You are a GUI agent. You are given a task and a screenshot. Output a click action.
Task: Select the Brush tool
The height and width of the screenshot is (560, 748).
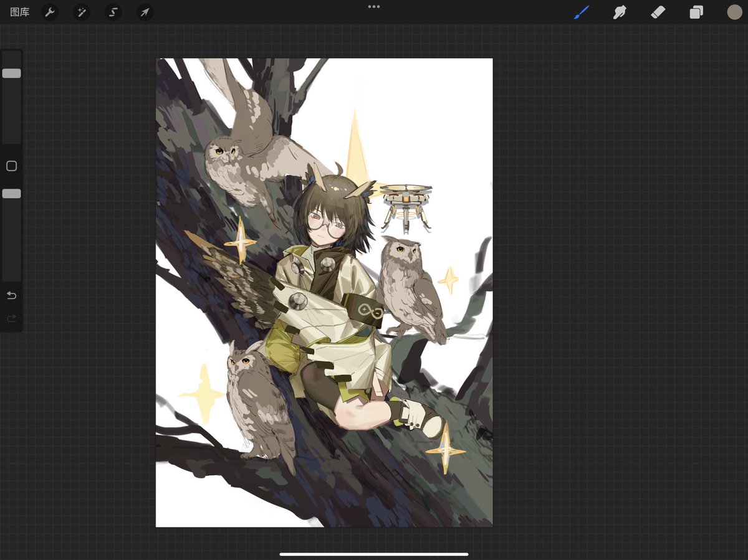581,12
